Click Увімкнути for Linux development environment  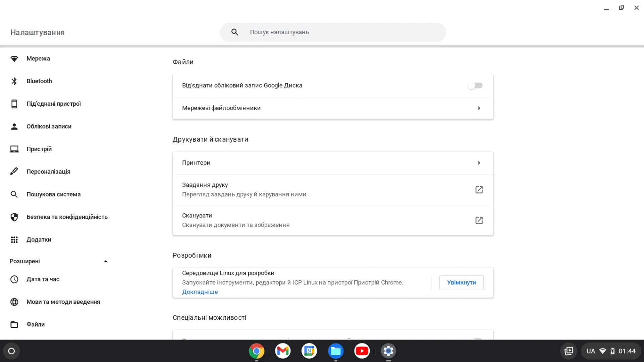[x=461, y=282]
